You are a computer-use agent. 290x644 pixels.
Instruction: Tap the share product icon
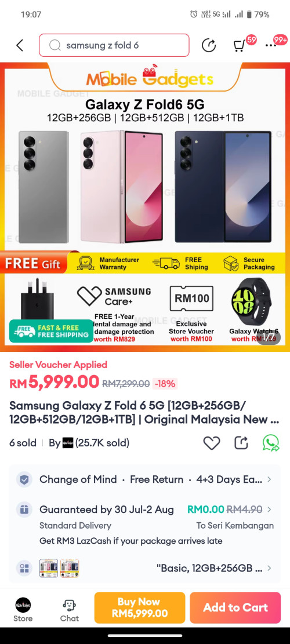(x=241, y=443)
